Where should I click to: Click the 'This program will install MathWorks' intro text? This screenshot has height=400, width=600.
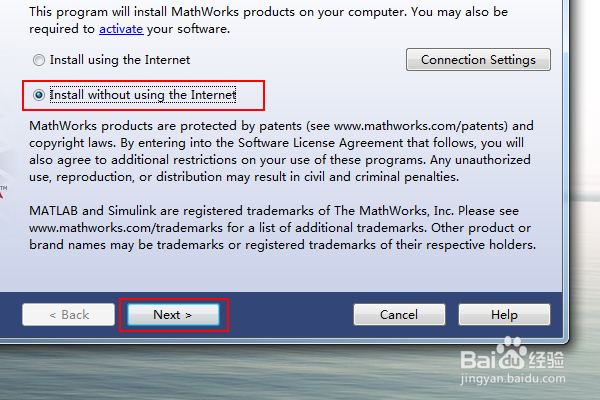134,12
